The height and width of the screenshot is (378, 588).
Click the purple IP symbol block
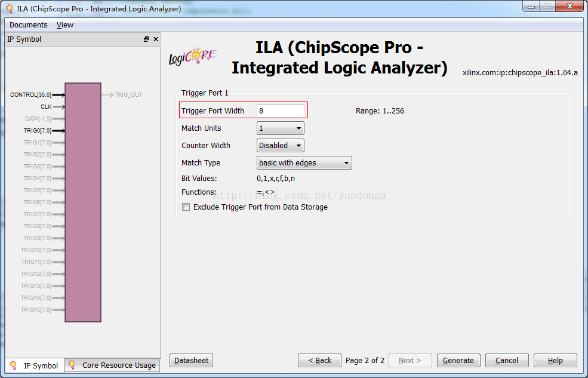pyautogui.click(x=83, y=202)
